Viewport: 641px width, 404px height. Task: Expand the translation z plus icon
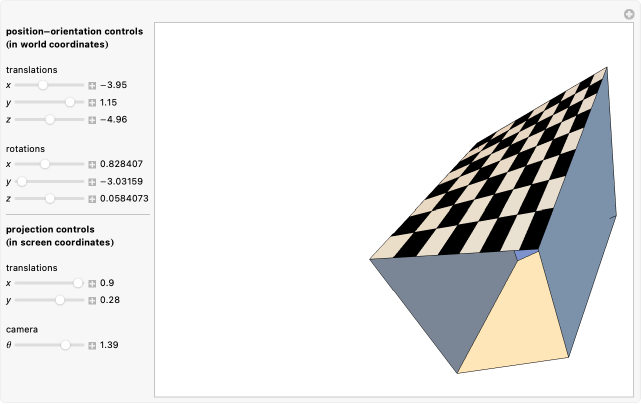click(x=92, y=120)
